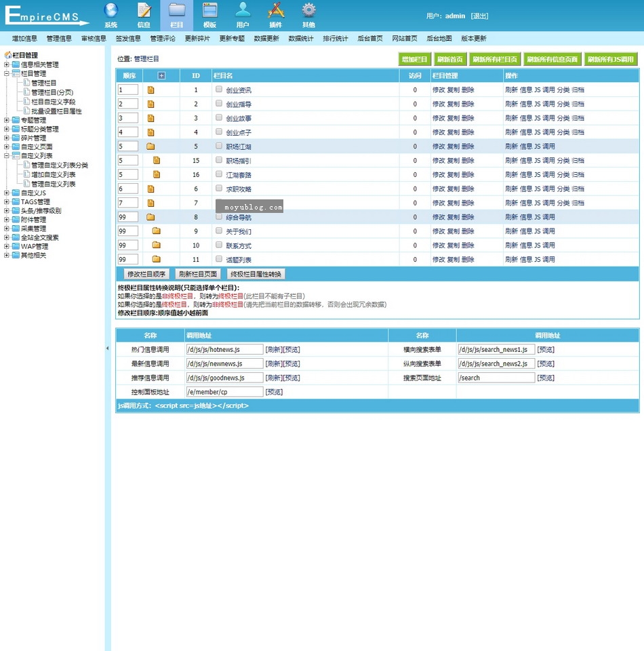This screenshot has height=651, width=644.
Task: Expand the 信息相关管理 tree node
Action: [7, 64]
